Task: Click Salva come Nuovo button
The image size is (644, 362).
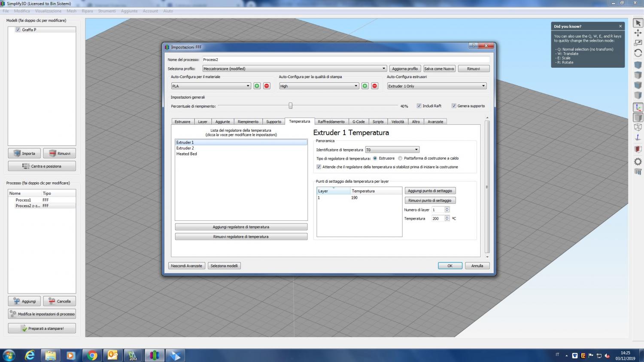Action: point(439,69)
